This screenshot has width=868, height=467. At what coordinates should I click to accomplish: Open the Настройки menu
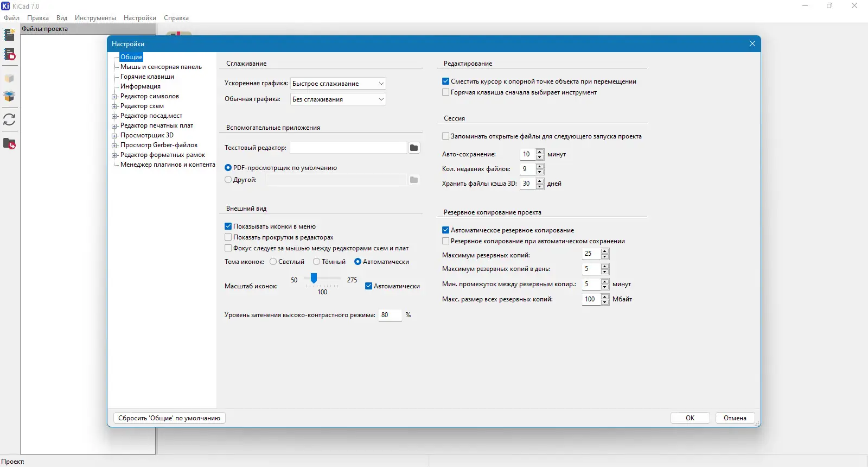click(x=140, y=18)
